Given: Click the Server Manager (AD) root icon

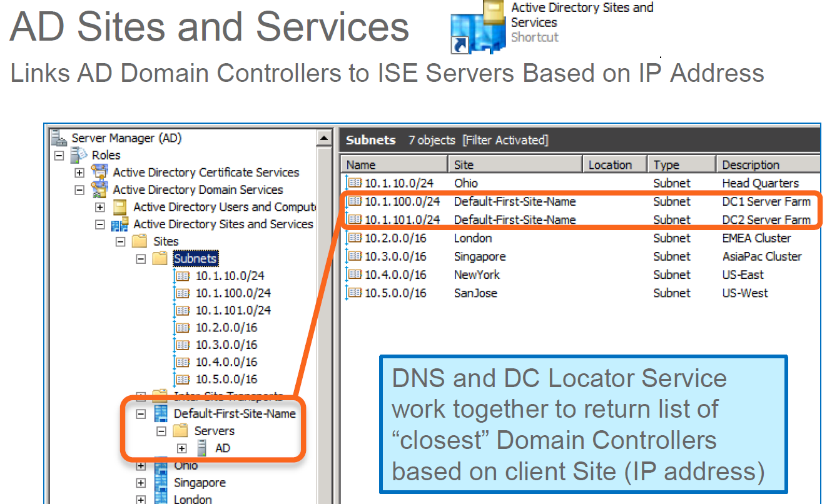Looking at the screenshot, I should coord(59,138).
